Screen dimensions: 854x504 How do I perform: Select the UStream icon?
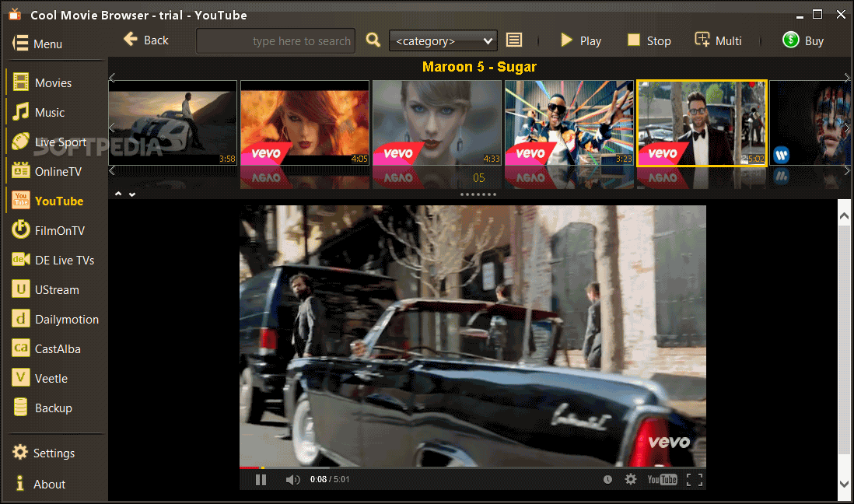point(21,289)
